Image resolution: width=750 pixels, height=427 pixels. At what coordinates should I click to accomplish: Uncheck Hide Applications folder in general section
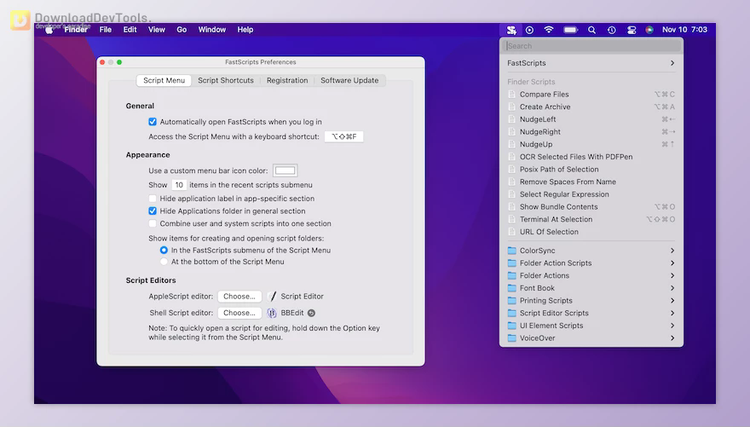coord(153,211)
